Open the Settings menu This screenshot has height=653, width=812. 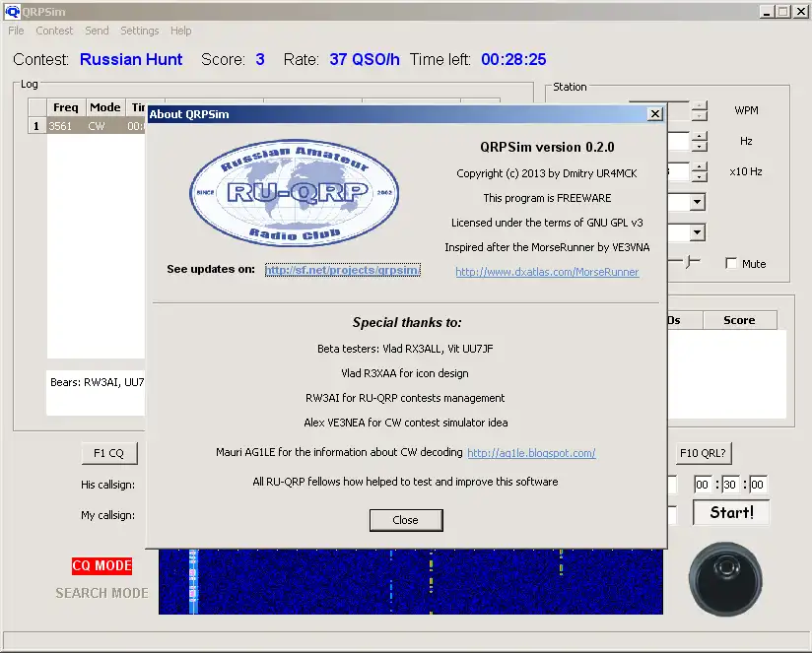[x=139, y=31]
